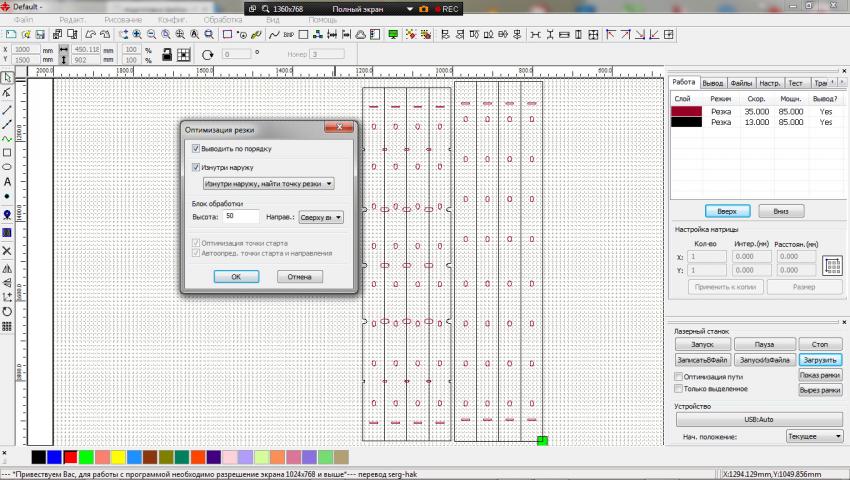
Task: Select the ellipse drawing tool
Action: pos(7,167)
